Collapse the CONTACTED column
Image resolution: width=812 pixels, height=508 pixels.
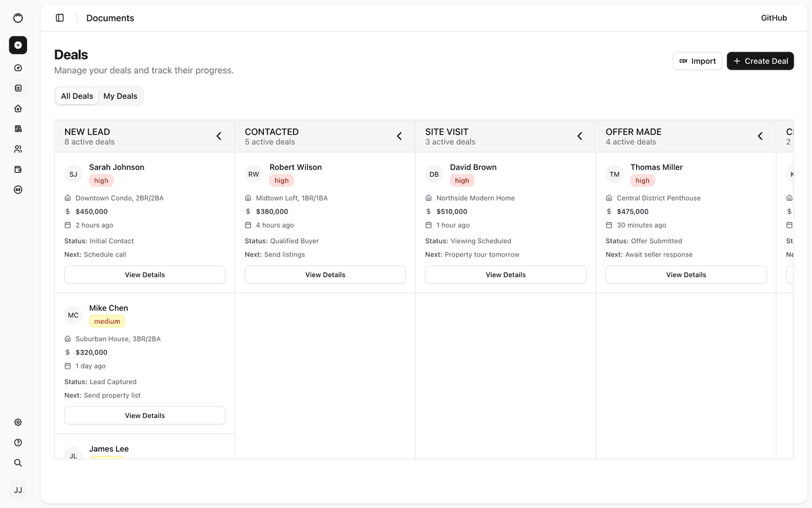(399, 136)
